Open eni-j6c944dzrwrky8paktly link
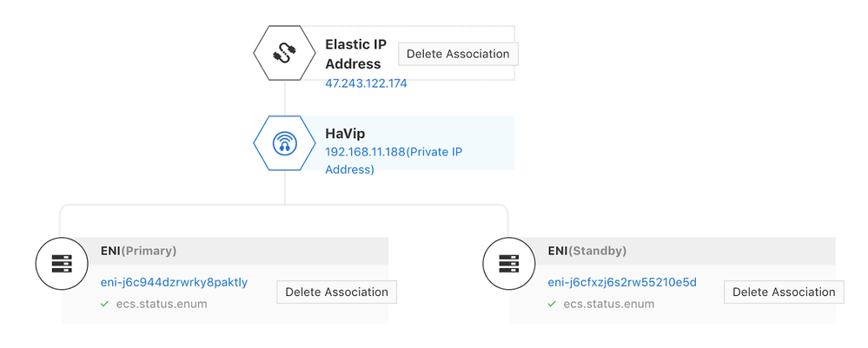 tap(175, 282)
